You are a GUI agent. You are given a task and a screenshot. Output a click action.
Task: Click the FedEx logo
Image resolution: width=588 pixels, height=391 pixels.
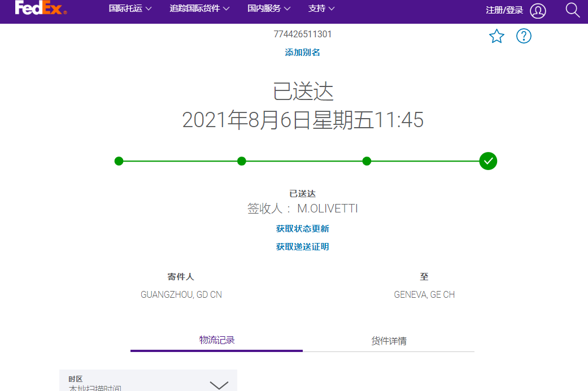(41, 8)
